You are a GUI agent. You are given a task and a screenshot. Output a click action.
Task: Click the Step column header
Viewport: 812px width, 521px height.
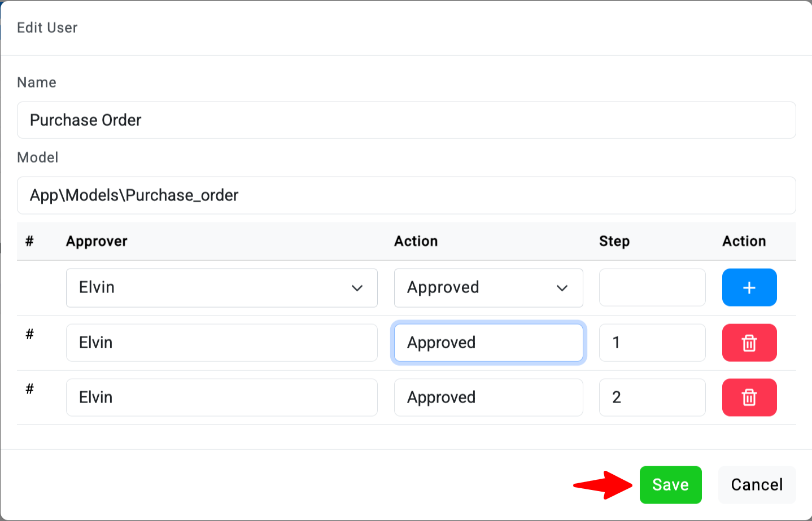tap(614, 241)
